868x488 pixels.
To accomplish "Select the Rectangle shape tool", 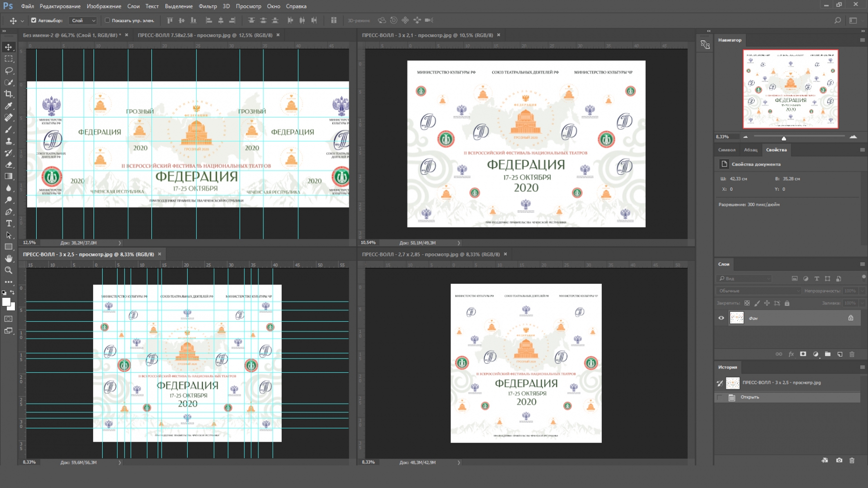I will coord(9,247).
